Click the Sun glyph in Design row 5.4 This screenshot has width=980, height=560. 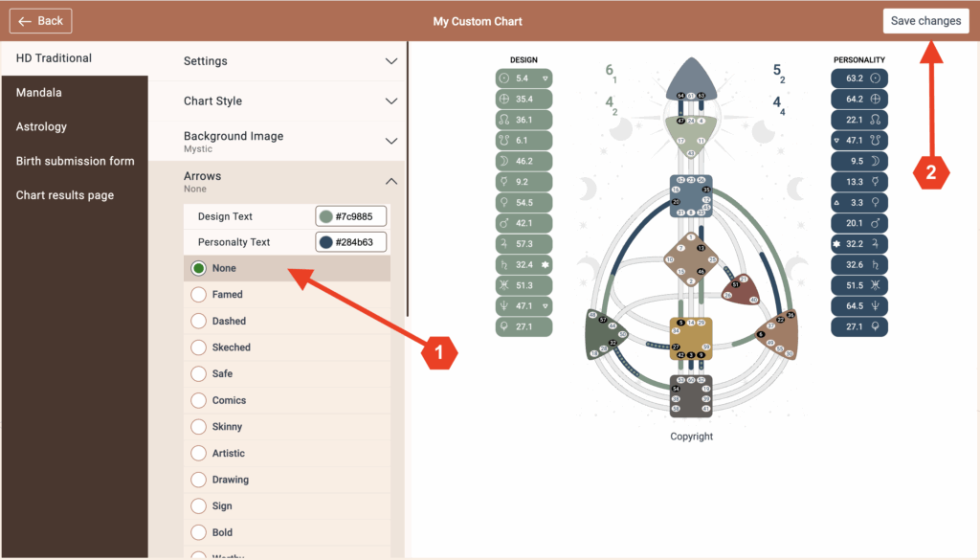click(506, 78)
